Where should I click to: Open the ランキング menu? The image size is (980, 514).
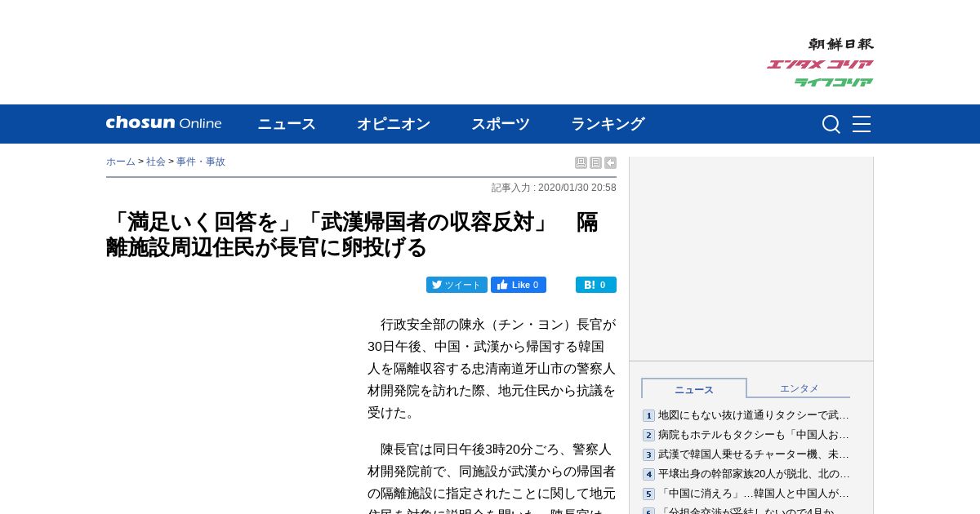tap(608, 124)
